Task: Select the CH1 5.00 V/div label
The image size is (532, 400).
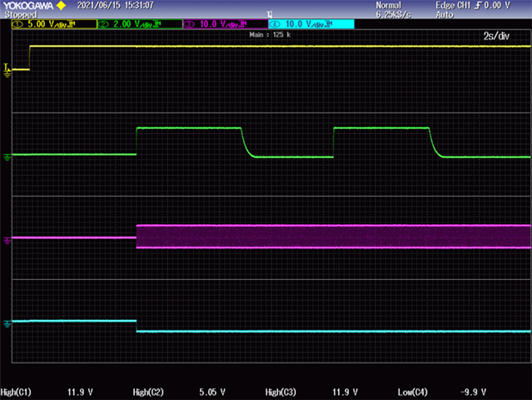Action: 54,24
